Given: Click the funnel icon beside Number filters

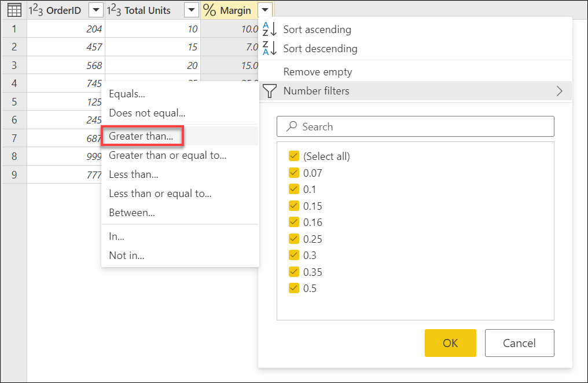Looking at the screenshot, I should coord(269,91).
